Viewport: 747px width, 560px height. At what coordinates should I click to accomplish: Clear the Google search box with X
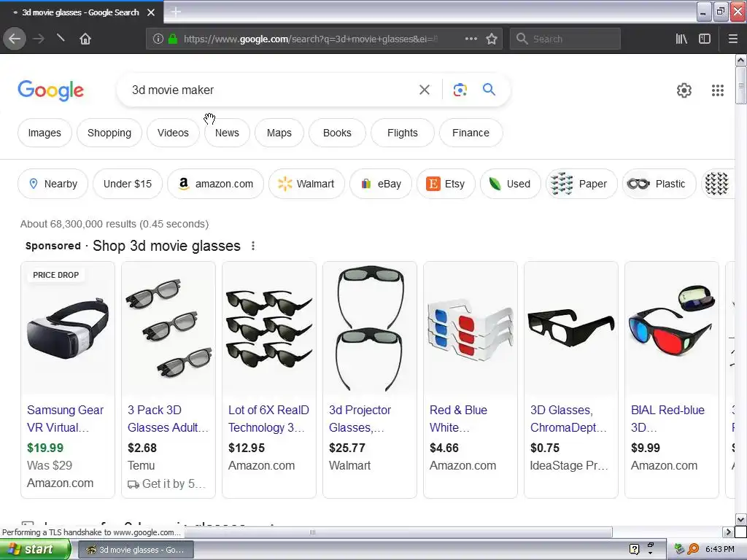425,90
